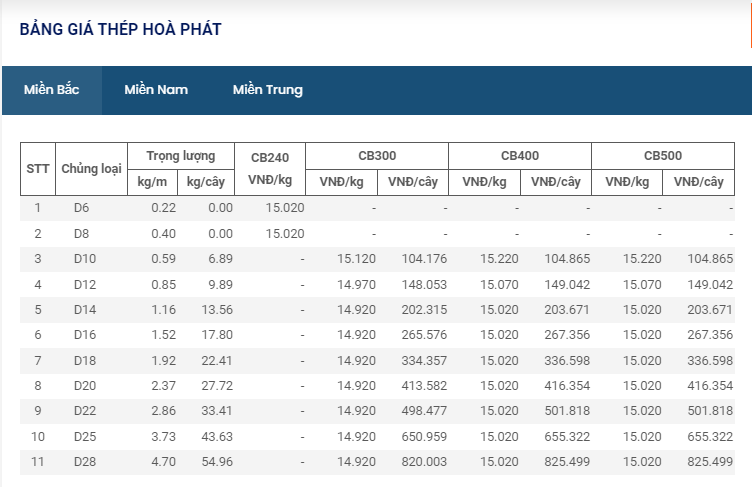Click the weight 22.41 in D18 row
Viewport: 752px width, 487px height.
pyautogui.click(x=217, y=360)
